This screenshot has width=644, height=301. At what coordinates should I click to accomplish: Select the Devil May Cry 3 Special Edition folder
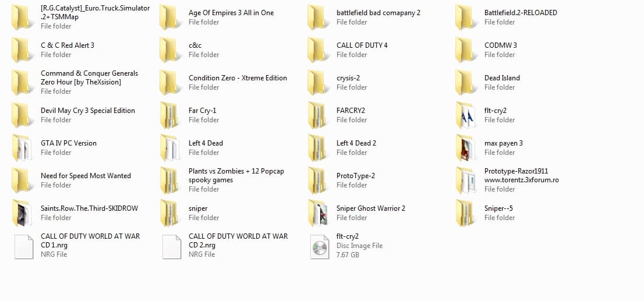87,111
